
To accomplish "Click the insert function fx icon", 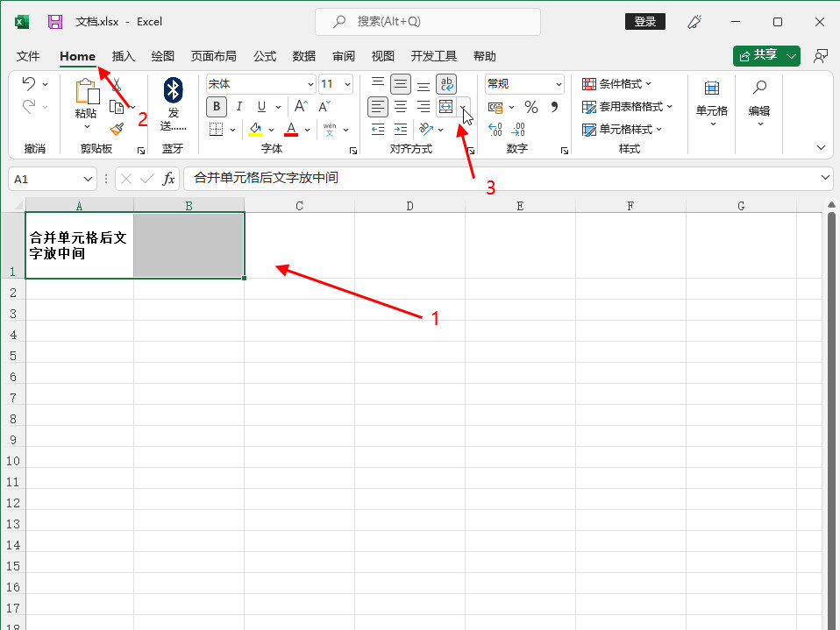I will (168, 179).
